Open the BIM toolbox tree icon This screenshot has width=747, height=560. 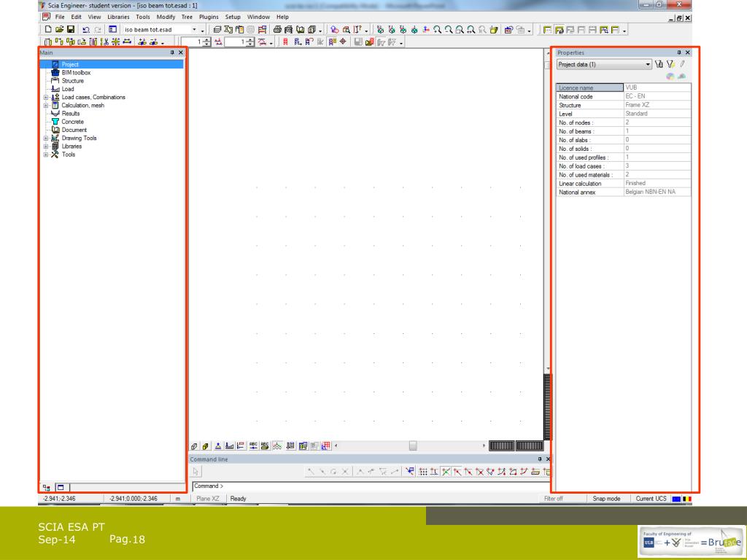coord(55,72)
